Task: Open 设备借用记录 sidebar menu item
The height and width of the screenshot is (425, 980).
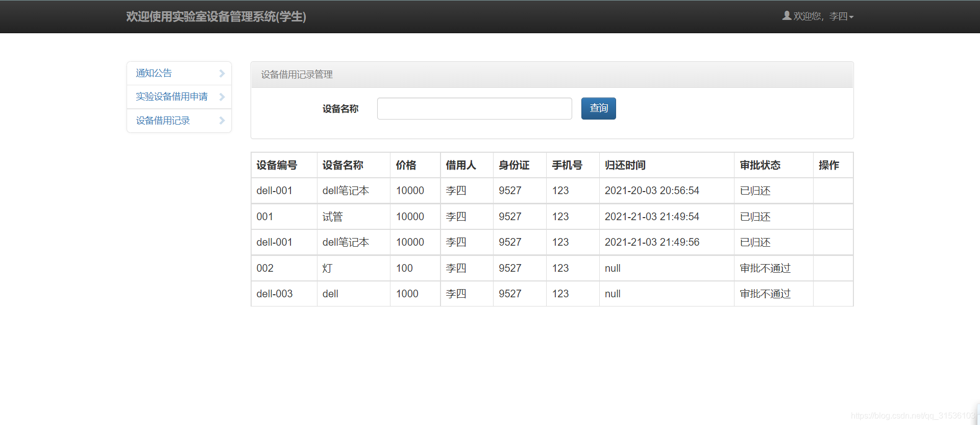Action: 179,121
